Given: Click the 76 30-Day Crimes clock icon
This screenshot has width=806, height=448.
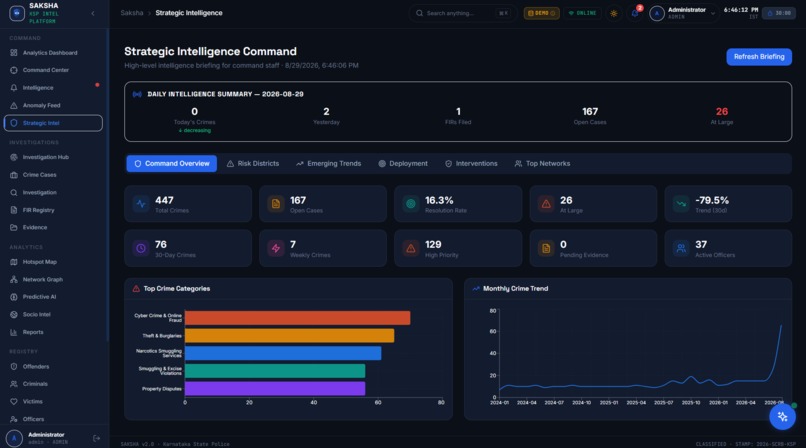Looking at the screenshot, I should pos(141,249).
